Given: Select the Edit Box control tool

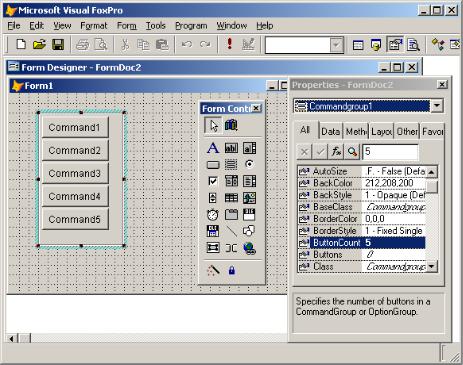Looking at the screenshot, I should pos(249,148).
